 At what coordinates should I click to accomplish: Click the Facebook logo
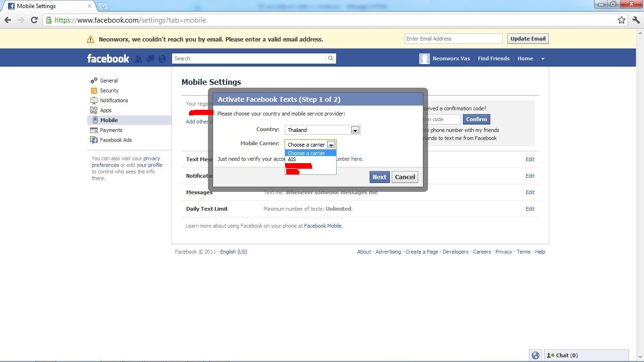coord(108,58)
